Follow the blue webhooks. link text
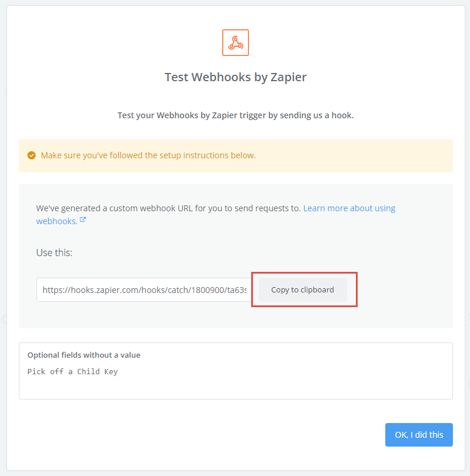 [x=56, y=221]
